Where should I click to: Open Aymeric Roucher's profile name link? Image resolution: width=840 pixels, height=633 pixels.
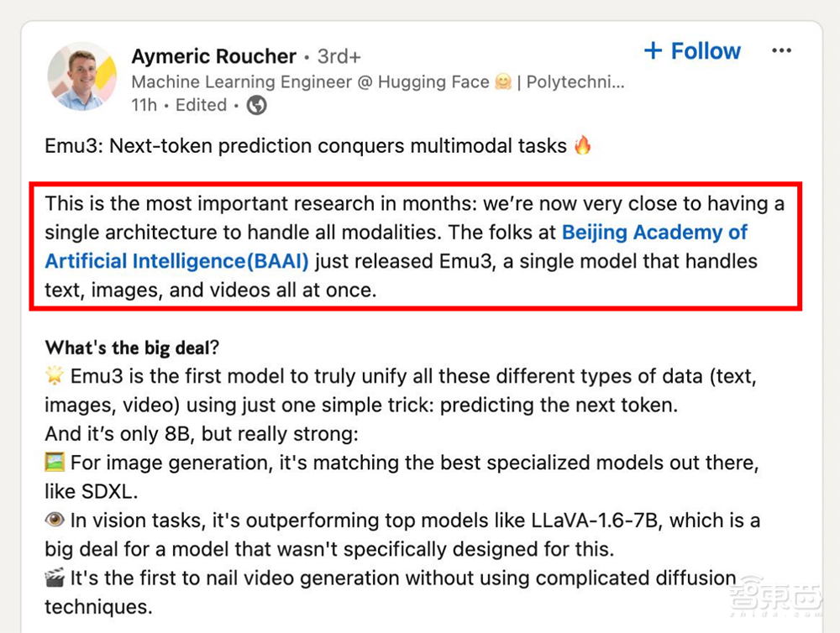click(214, 56)
